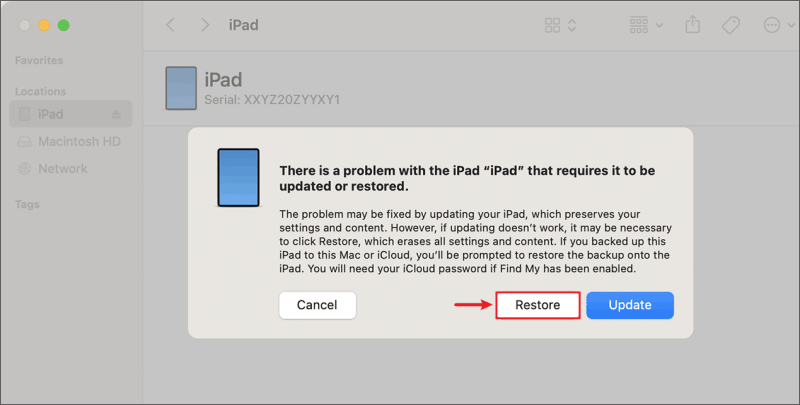
Task: Cancel the restore dialog
Action: (317, 305)
